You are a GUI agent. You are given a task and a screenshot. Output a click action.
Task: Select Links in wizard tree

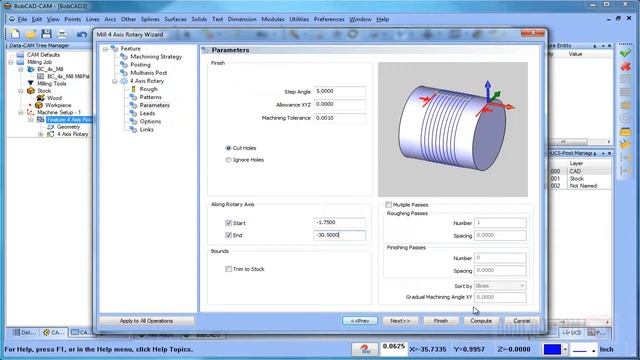coord(147,129)
